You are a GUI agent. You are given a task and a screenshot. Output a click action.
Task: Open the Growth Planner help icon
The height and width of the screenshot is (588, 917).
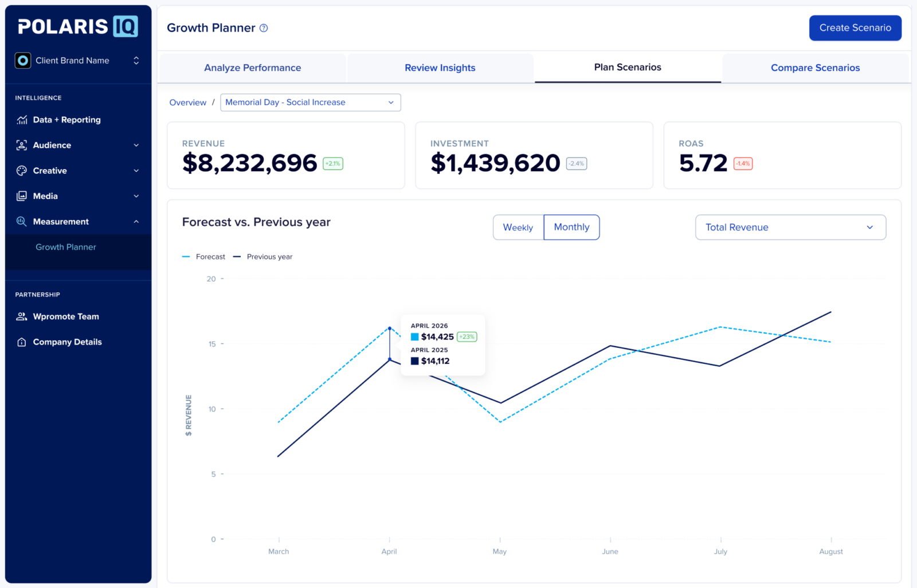pos(264,28)
